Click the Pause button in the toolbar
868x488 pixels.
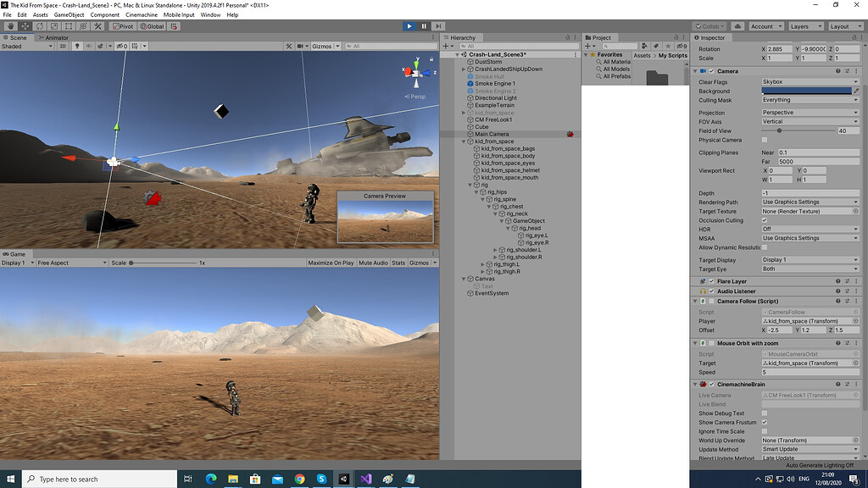(422, 26)
